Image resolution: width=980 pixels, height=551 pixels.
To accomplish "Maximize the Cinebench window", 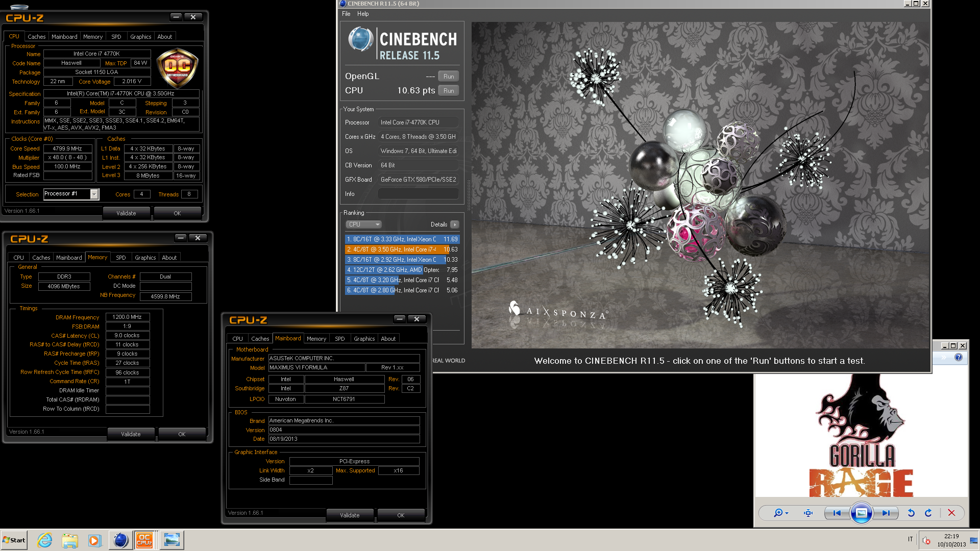I will click(x=916, y=4).
